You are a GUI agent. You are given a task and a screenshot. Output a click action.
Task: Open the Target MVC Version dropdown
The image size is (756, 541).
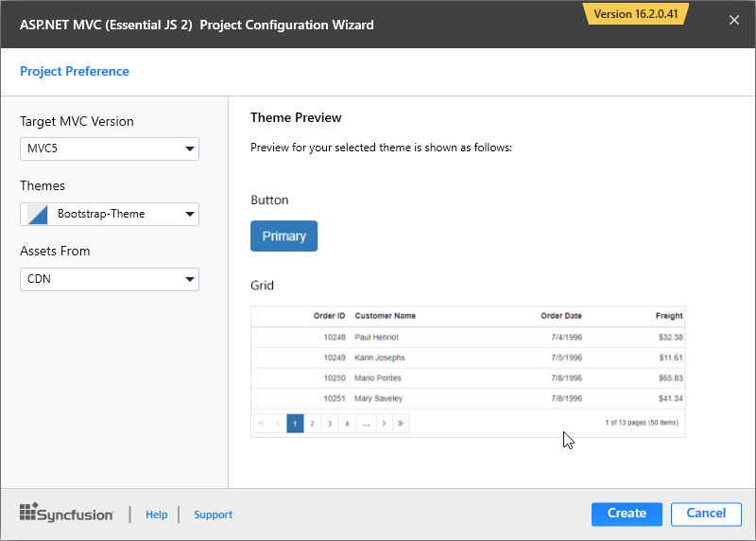[x=110, y=149]
